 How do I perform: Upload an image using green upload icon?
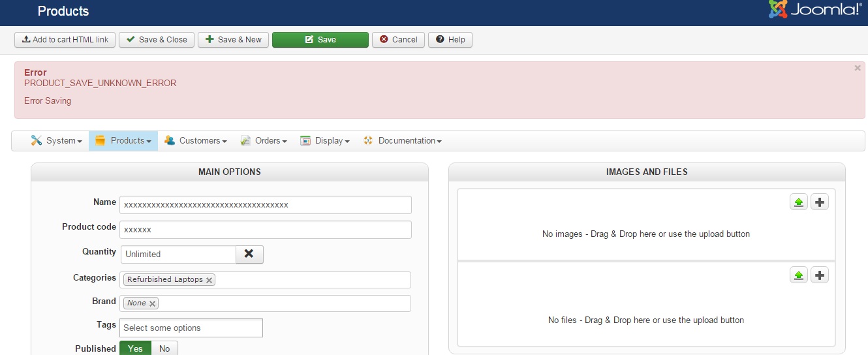coord(798,202)
